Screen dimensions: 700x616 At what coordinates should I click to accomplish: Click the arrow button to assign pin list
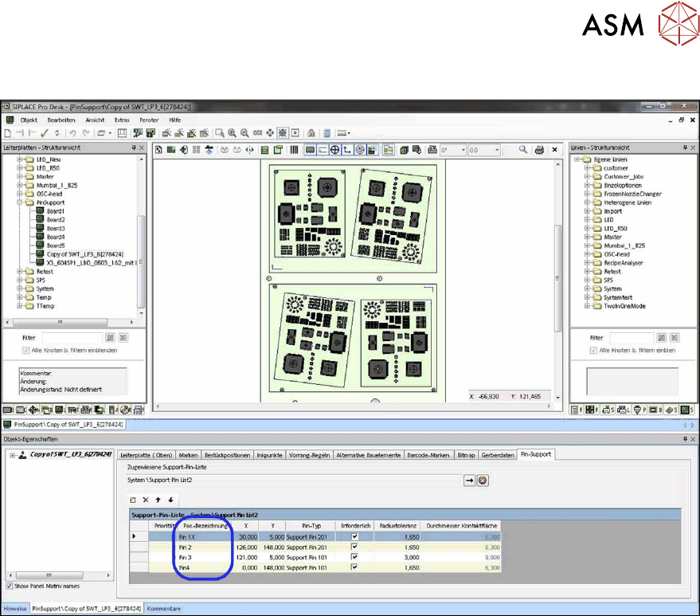click(x=469, y=481)
